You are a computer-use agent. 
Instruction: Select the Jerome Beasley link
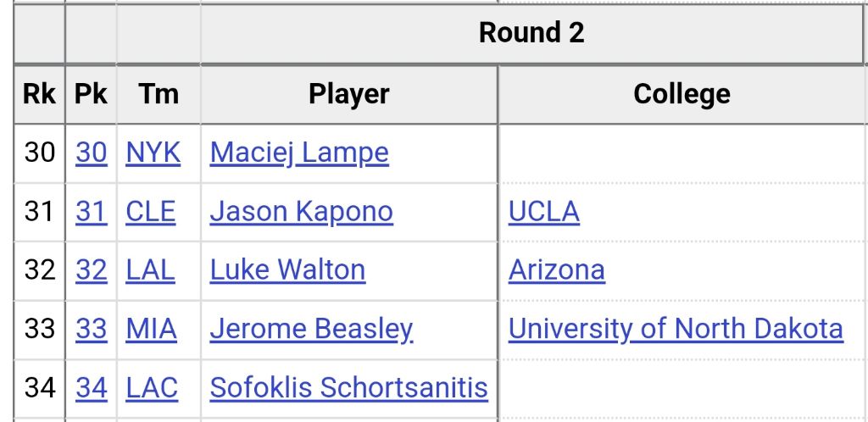click(x=311, y=328)
